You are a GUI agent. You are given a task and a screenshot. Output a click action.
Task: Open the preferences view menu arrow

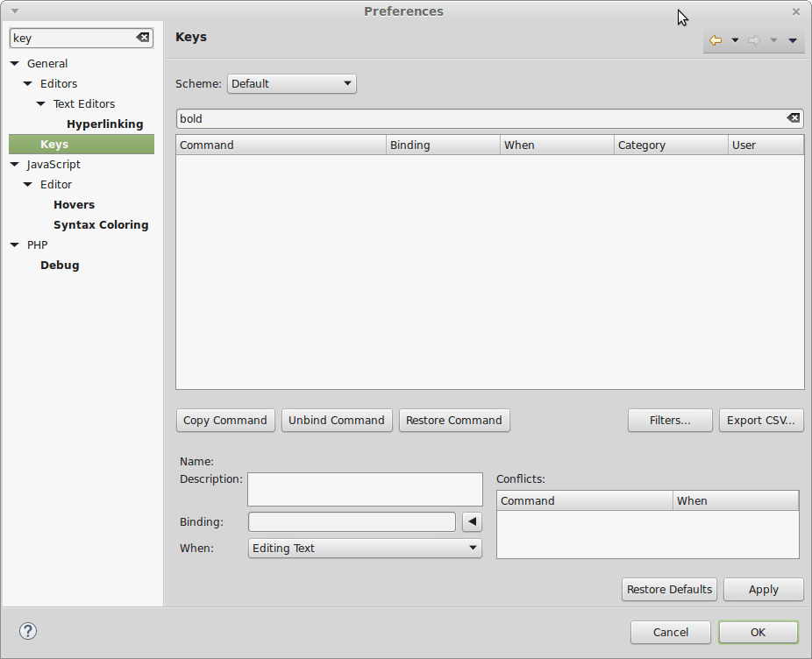click(x=793, y=40)
